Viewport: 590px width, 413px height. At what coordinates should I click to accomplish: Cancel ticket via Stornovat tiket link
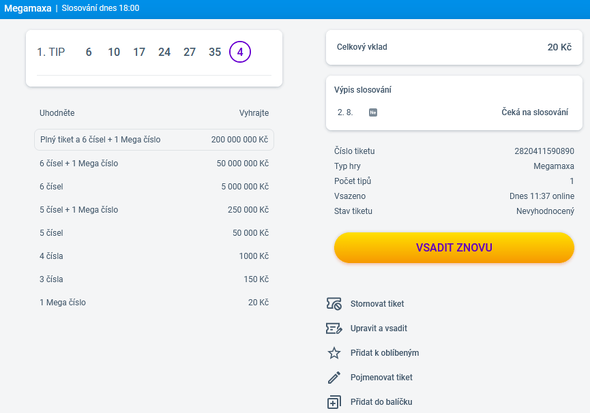(377, 304)
